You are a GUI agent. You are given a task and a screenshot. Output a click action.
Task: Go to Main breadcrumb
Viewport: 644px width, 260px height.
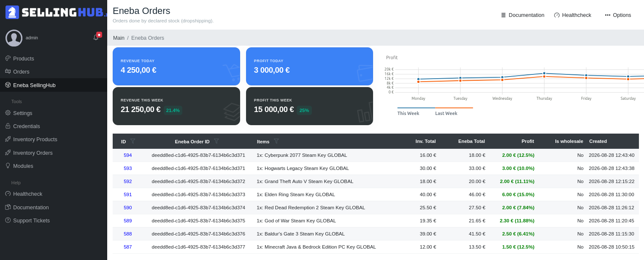[119, 38]
